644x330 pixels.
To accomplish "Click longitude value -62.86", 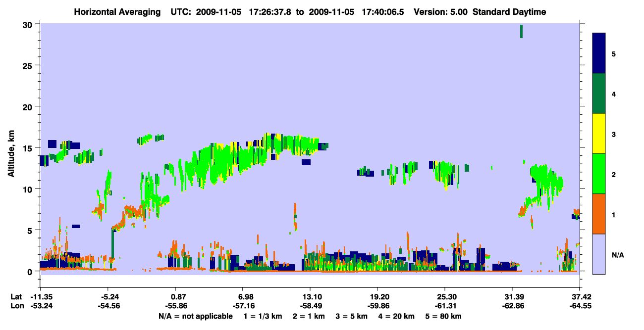I will (512, 306).
